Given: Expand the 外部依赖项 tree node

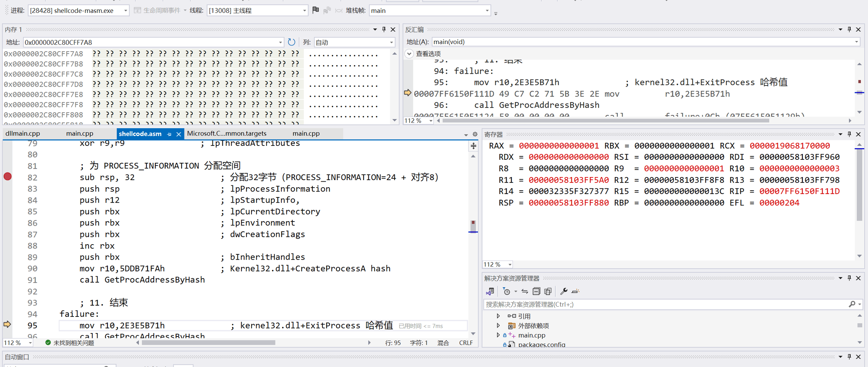Looking at the screenshot, I should 498,326.
